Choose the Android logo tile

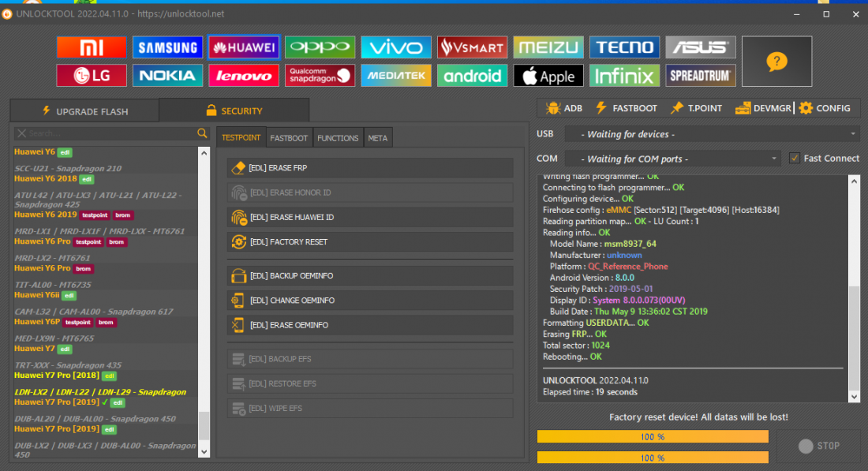(x=472, y=76)
